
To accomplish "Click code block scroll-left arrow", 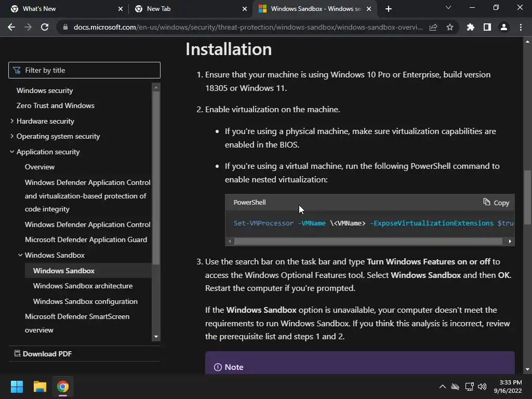I will point(230,241).
